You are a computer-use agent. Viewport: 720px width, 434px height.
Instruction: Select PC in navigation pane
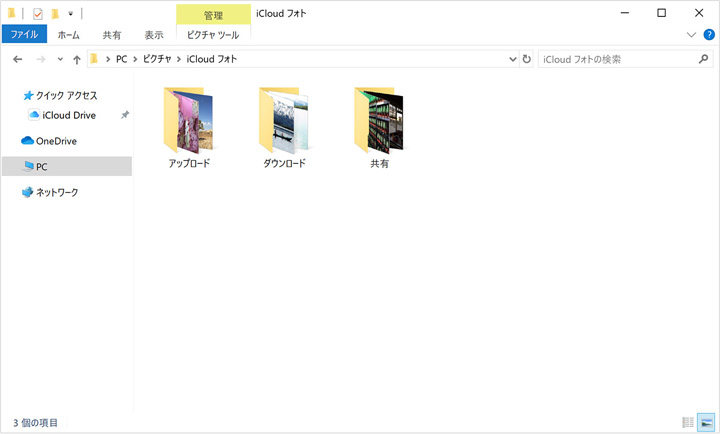tap(67, 166)
